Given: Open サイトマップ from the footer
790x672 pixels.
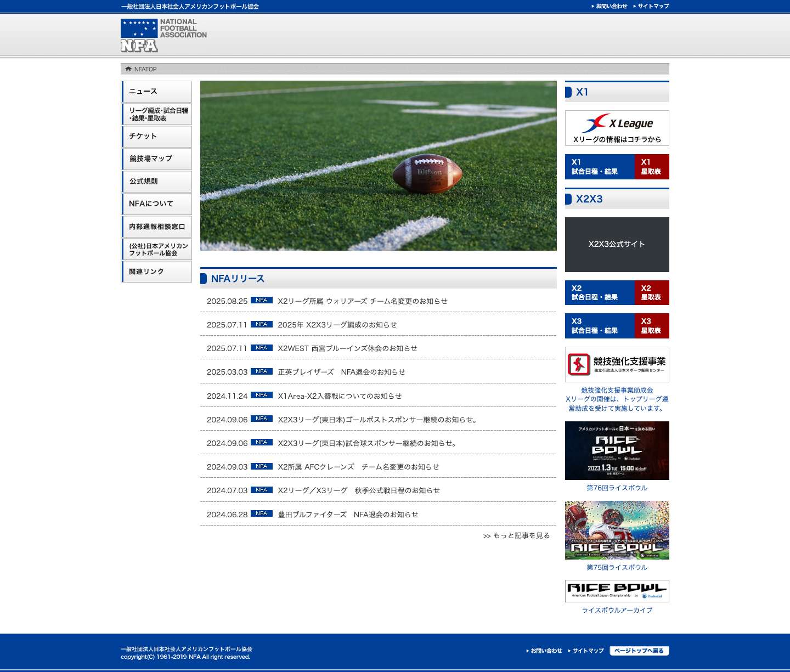Looking at the screenshot, I should coord(586,651).
